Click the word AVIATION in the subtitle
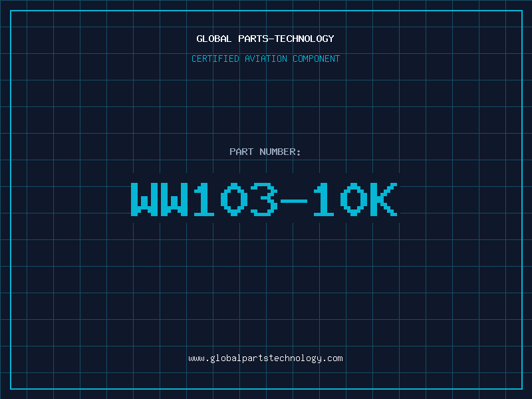 click(266, 59)
